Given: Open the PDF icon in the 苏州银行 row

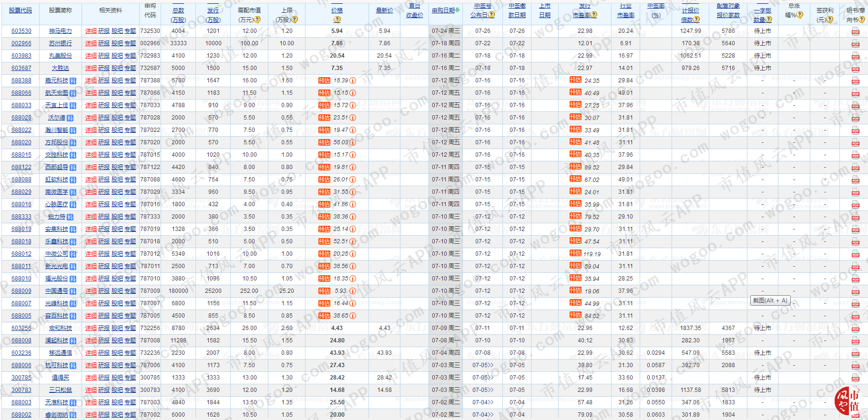Looking at the screenshot, I should 855,44.
